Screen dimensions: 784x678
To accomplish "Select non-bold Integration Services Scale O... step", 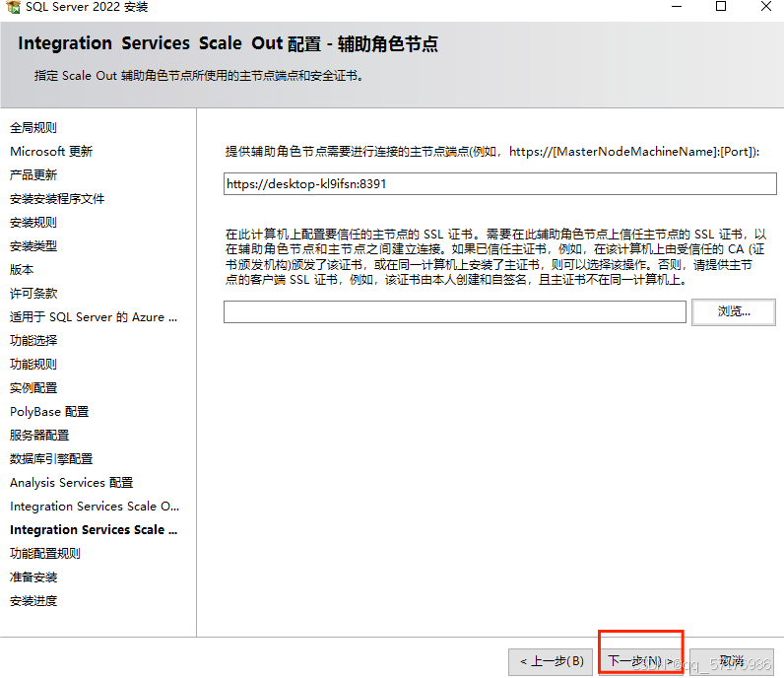I will 95,507.
